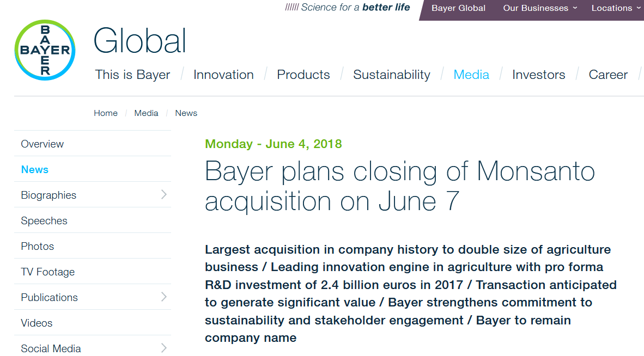The width and height of the screenshot is (644, 356).
Task: Open the Our Businesses dropdown
Action: (539, 8)
